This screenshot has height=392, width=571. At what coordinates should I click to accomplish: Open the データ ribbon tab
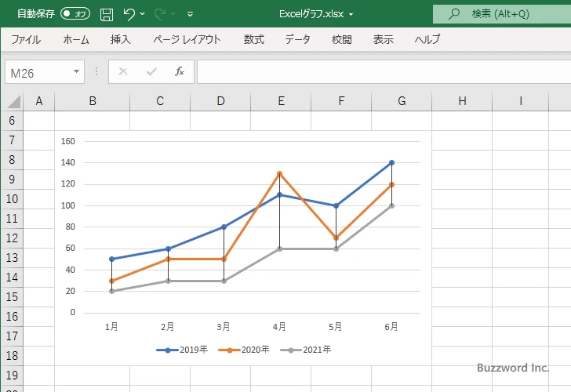[x=297, y=39]
